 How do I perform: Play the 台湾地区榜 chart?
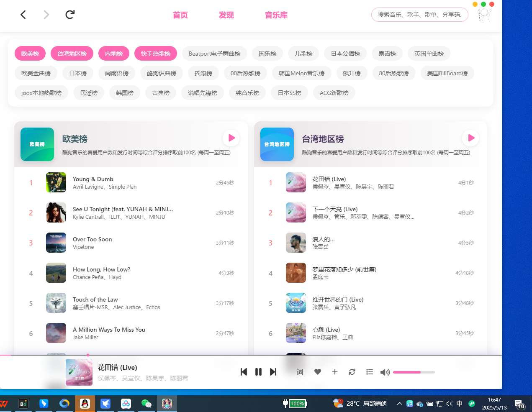coord(471,138)
